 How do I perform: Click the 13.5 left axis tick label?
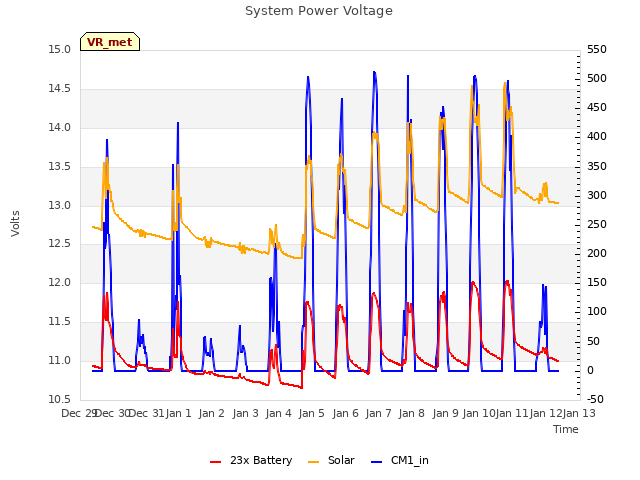click(60, 167)
